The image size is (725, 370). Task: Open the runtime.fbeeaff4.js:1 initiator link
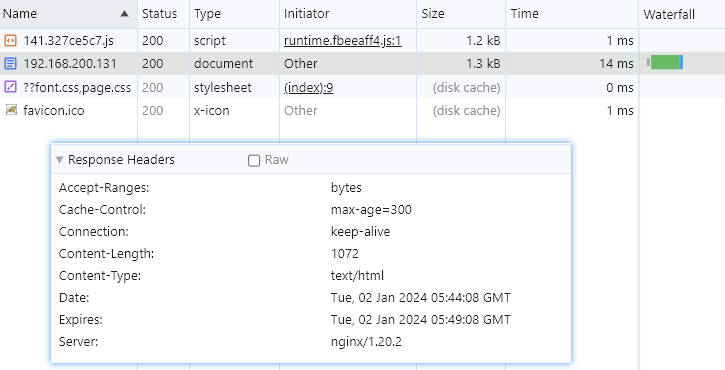pyautogui.click(x=343, y=41)
